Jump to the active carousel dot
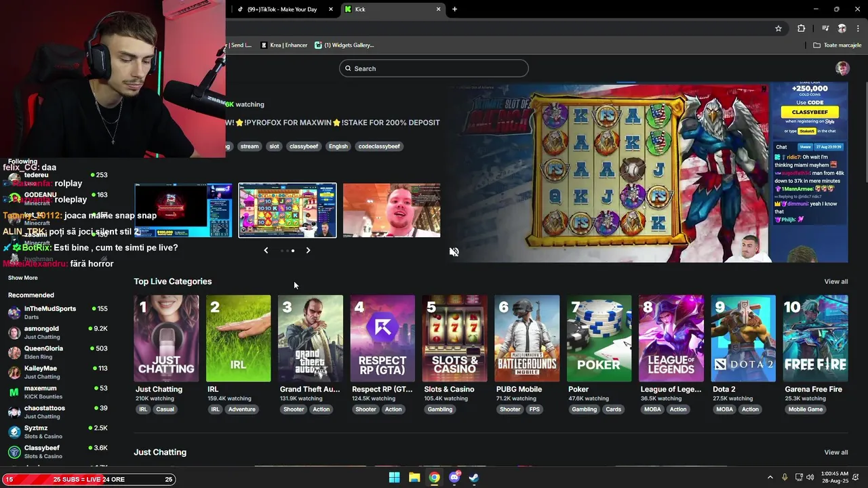Viewport: 868px width, 488px height. tap(293, 251)
